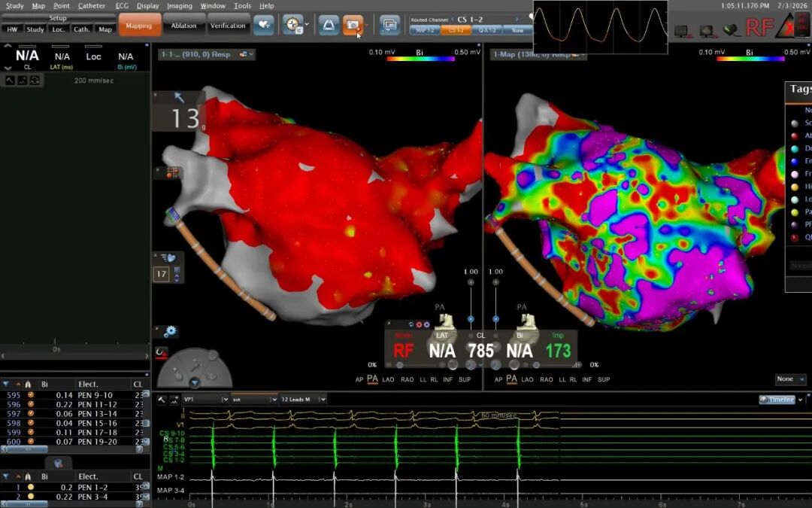Image resolution: width=812 pixels, height=508 pixels.
Task: Click the red gear icon on the RF info panel
Action: tap(419, 324)
